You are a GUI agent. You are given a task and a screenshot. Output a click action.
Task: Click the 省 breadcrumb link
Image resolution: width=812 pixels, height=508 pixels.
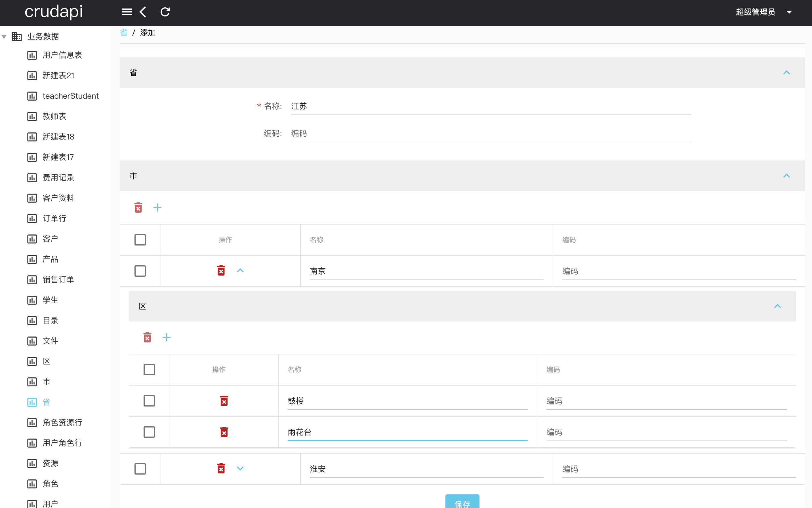coord(124,33)
